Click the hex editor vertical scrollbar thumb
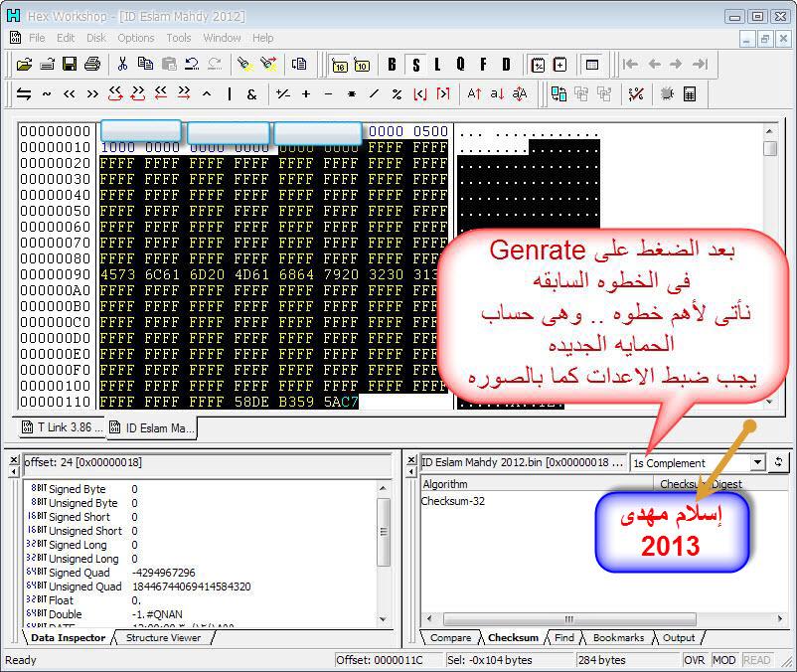The height and width of the screenshot is (672, 797). point(770,149)
